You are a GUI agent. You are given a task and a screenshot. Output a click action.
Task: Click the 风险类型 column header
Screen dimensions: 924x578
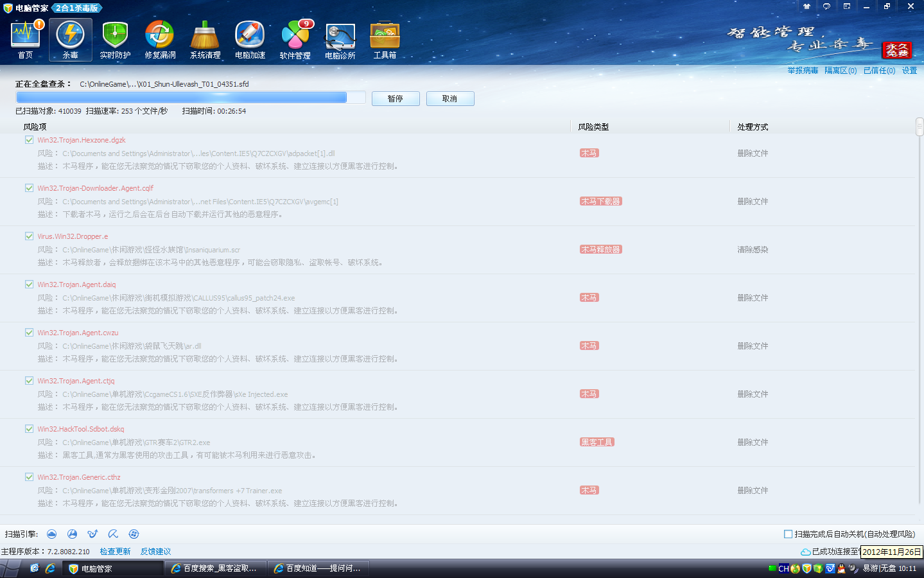tap(593, 127)
